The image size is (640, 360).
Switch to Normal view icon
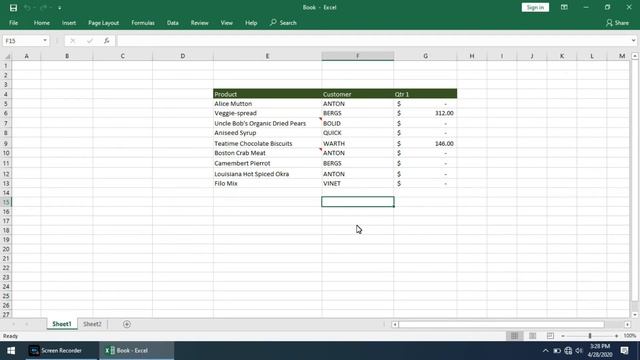point(514,336)
